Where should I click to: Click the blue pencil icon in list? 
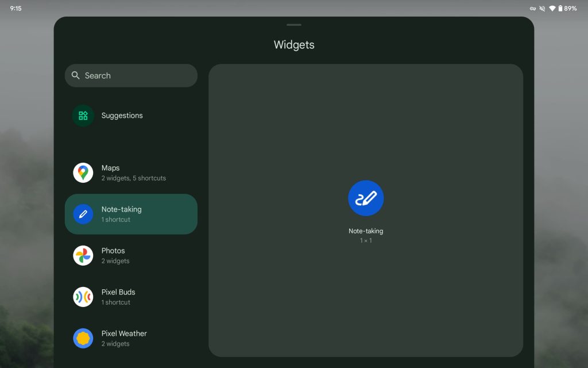coord(83,214)
